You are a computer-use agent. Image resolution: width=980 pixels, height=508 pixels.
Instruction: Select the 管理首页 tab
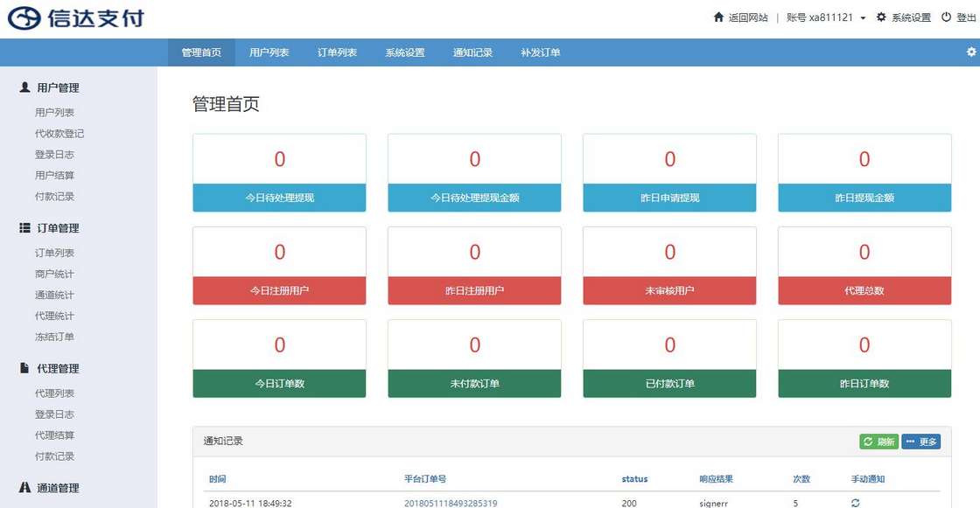201,52
